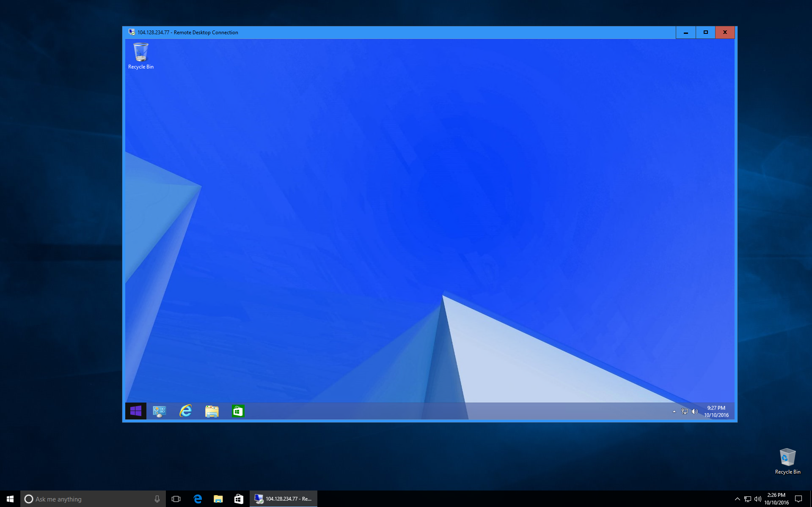The width and height of the screenshot is (812, 507).
Task: Open File Explorer inside the remote desktop
Action: coord(212,411)
